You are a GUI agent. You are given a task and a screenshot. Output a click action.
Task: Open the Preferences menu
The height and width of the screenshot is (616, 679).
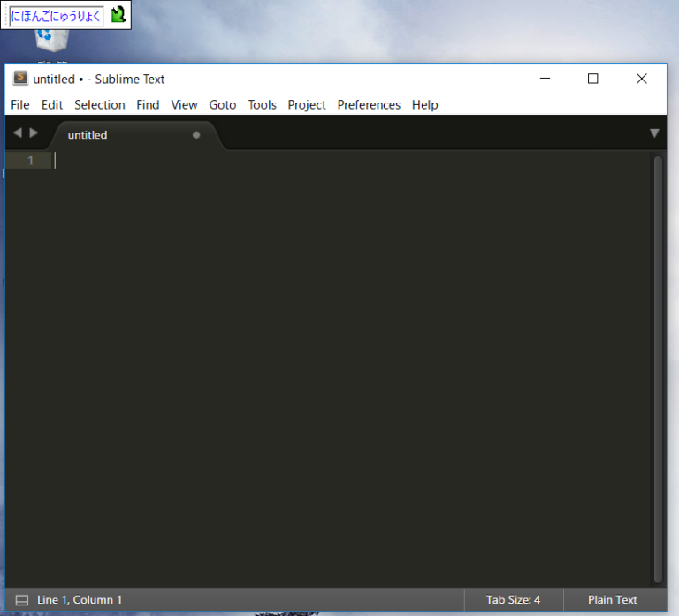(369, 105)
